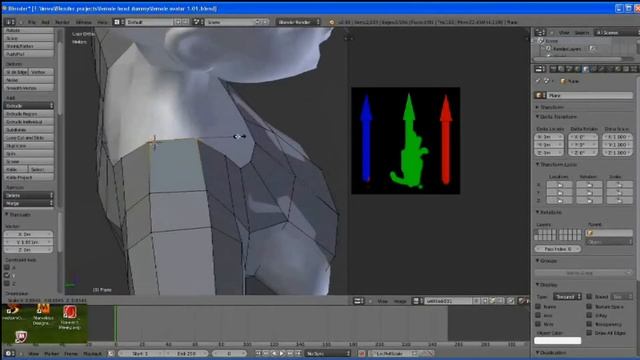The height and width of the screenshot is (360, 640).
Task: Open the properties editor type selector icon
Action: tap(540, 69)
